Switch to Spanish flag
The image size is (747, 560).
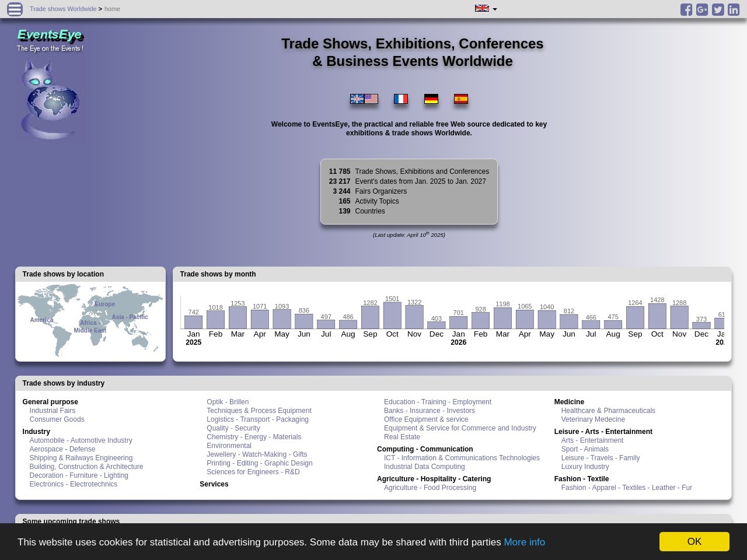point(461,99)
